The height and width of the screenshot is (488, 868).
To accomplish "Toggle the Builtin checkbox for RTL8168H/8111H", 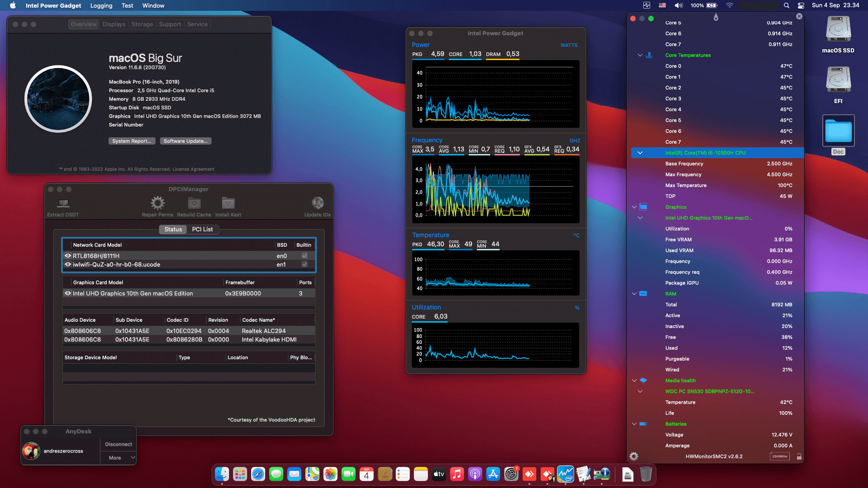I will (305, 255).
